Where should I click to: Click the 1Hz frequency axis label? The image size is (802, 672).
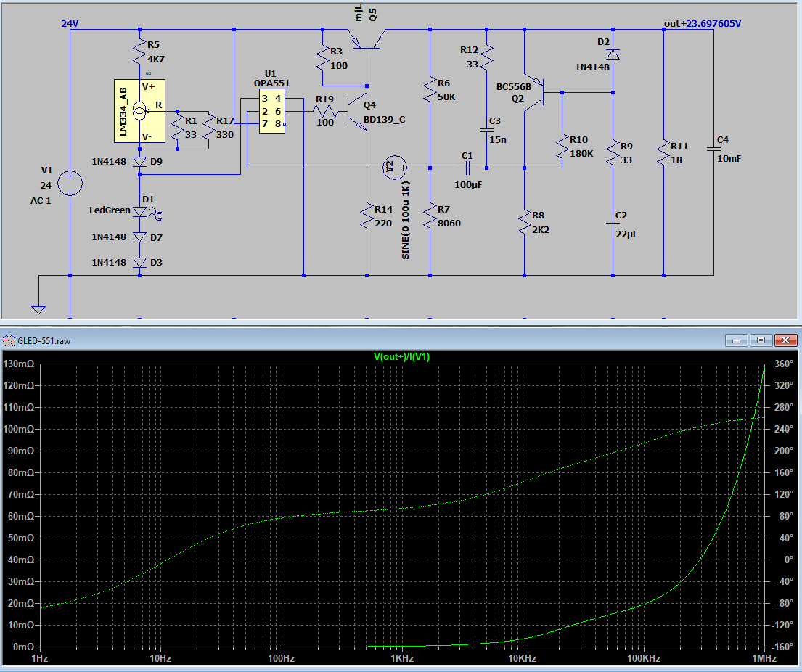(x=39, y=659)
